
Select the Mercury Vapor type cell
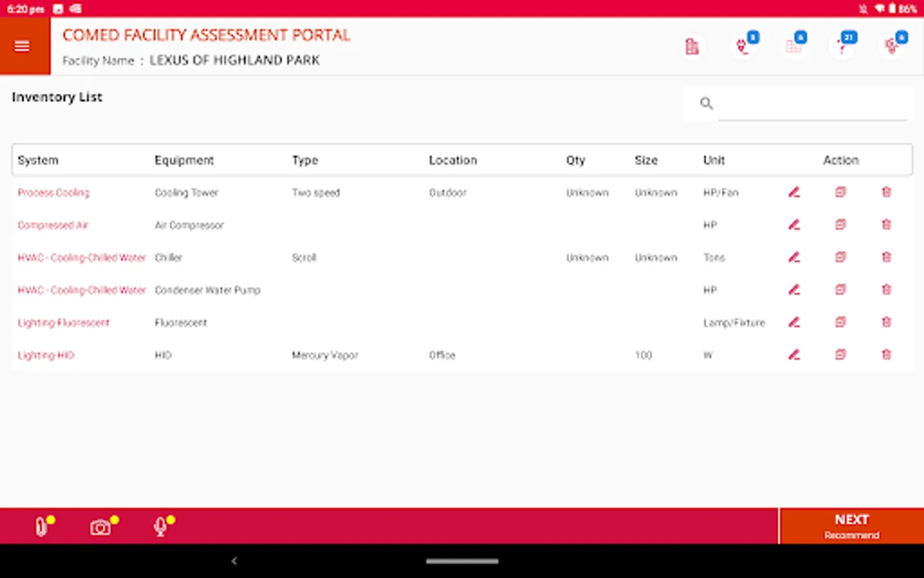[325, 355]
